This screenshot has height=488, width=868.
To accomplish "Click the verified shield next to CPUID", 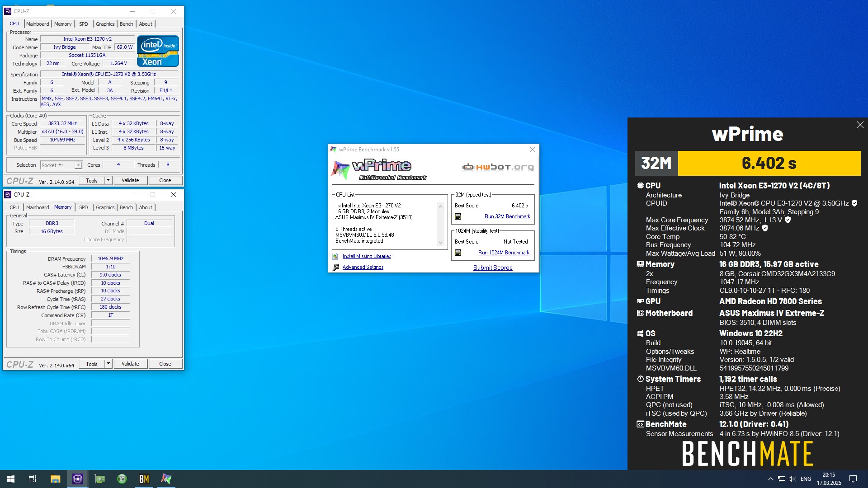I will (854, 203).
